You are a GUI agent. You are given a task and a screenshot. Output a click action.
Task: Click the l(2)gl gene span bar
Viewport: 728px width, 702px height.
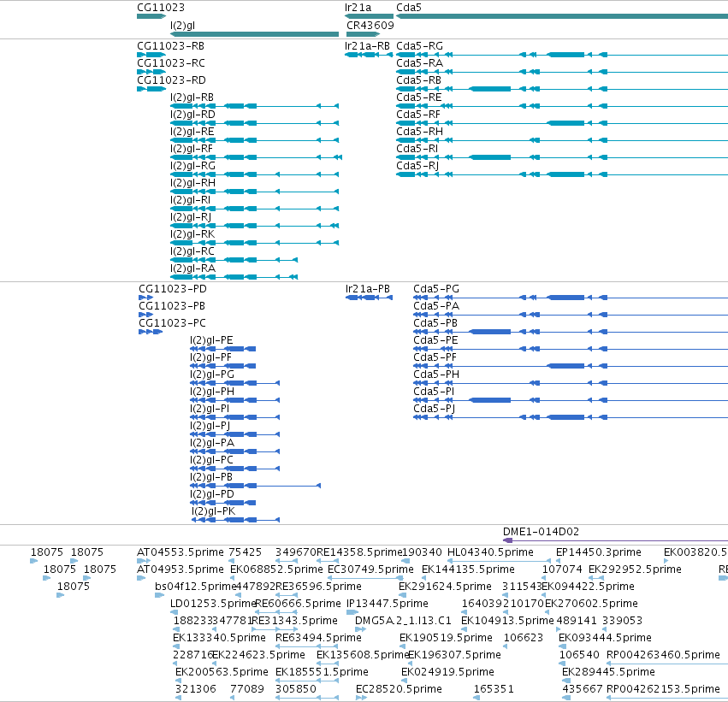pyautogui.click(x=254, y=34)
